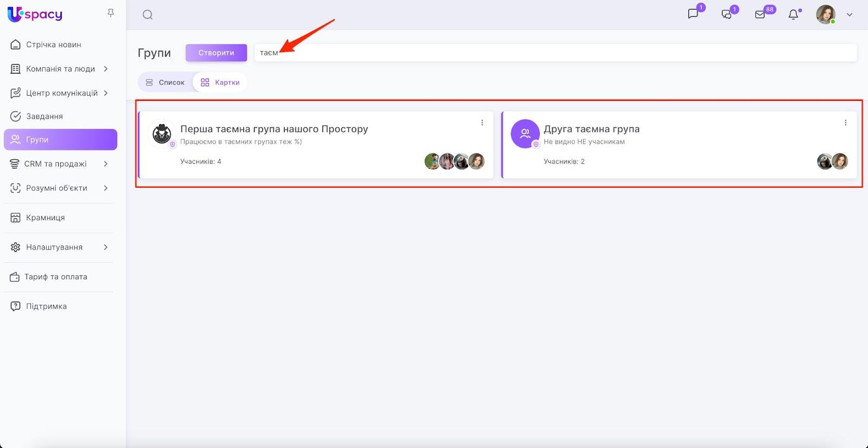The width and height of the screenshot is (868, 448).
Task: Click description Не видно НЕ учасникам
Action: click(584, 142)
